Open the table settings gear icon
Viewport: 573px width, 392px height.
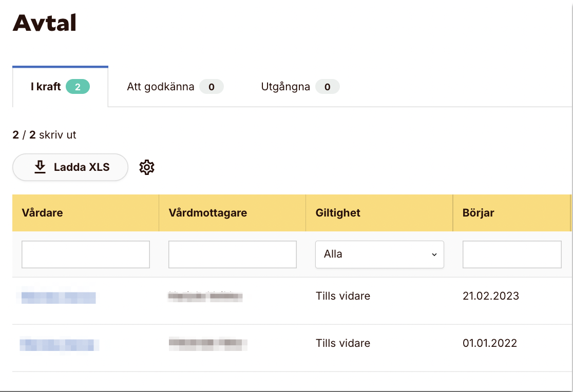click(x=147, y=167)
